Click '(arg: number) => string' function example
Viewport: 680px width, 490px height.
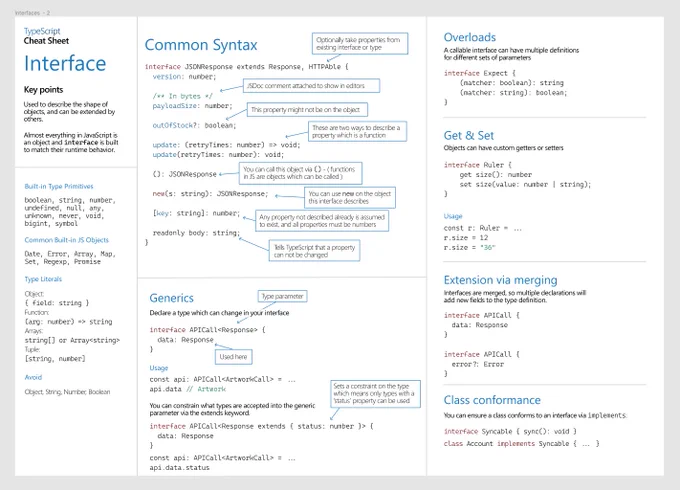(x=69, y=322)
